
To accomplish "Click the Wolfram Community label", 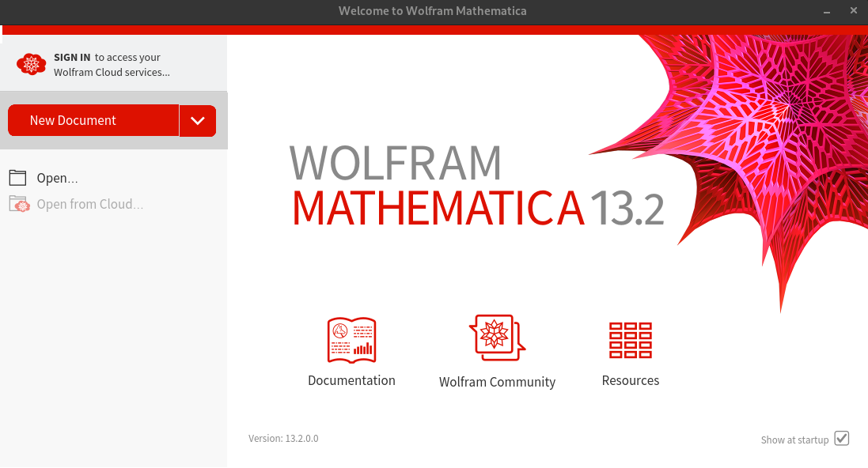I will [497, 383].
